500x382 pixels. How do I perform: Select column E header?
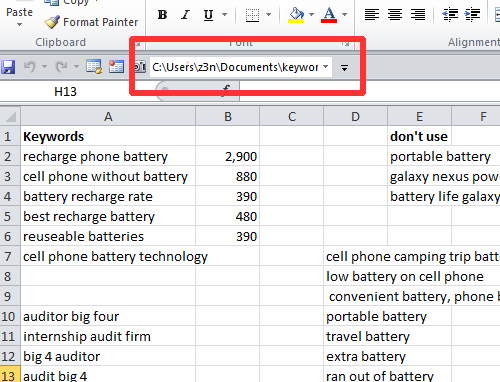(x=419, y=117)
